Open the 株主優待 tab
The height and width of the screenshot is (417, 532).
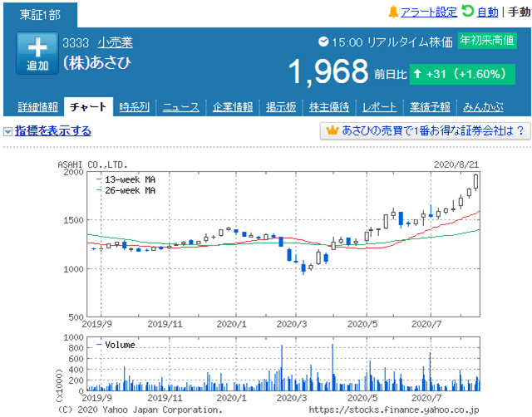329,107
